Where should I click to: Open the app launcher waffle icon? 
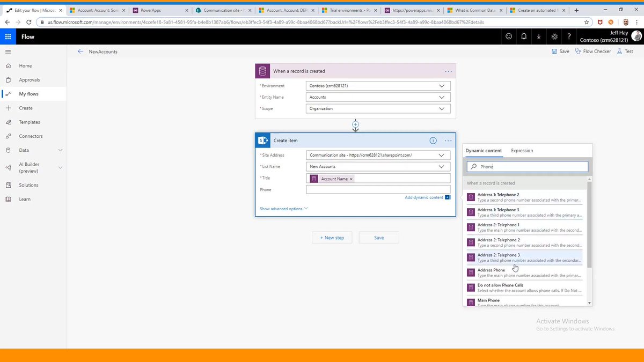pos(8,36)
